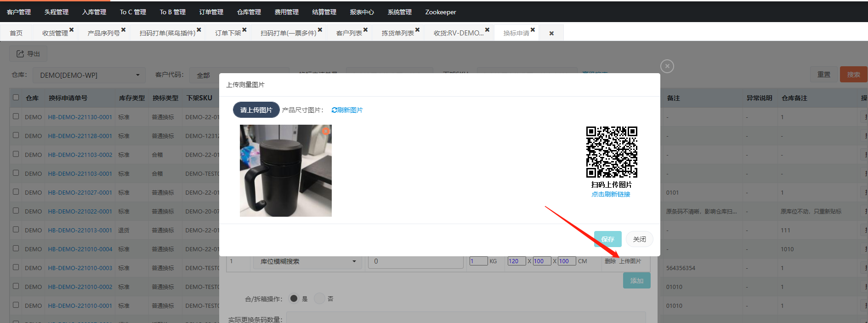Close the 拣货单列表 tab x icon
The width and height of the screenshot is (868, 323).
click(x=417, y=29)
